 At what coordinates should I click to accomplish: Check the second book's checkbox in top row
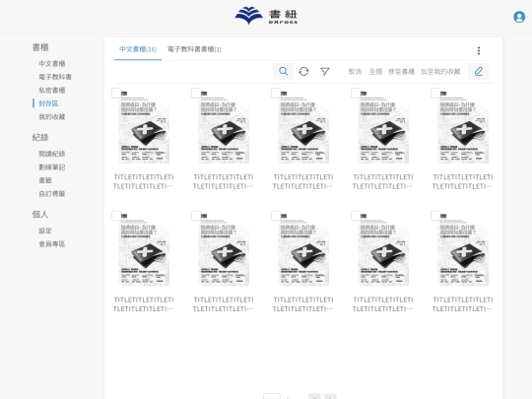(x=196, y=93)
